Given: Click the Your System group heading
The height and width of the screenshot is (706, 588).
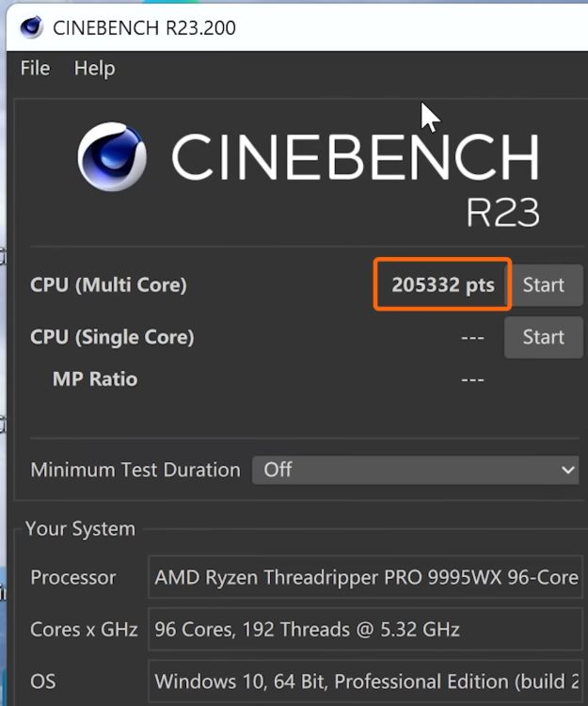Looking at the screenshot, I should pyautogui.click(x=80, y=529).
